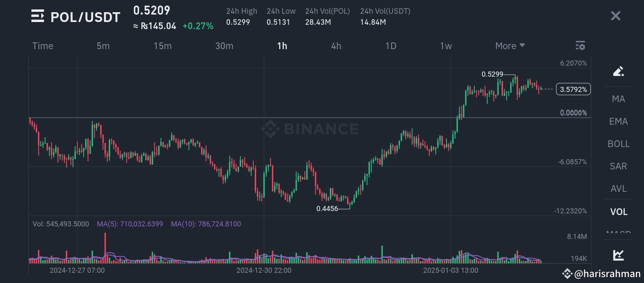Click the 0.5299 high annotation on chart
The image size is (644, 283).
click(492, 74)
